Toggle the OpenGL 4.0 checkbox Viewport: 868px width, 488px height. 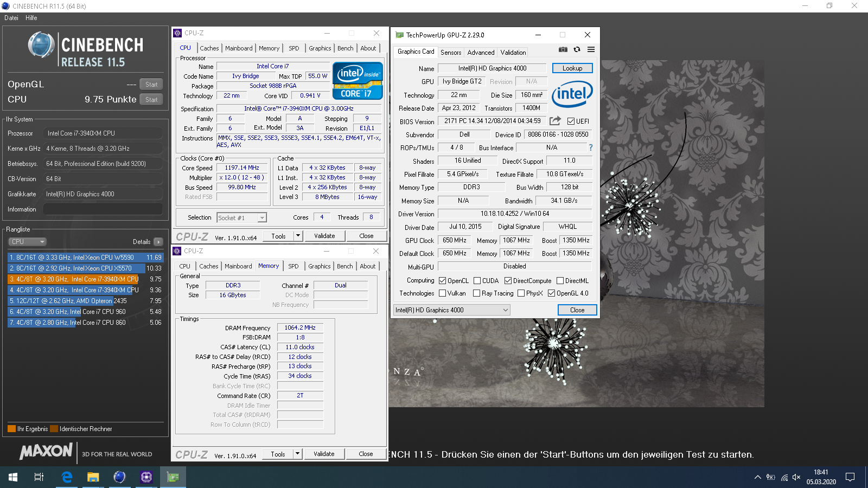[x=551, y=293]
